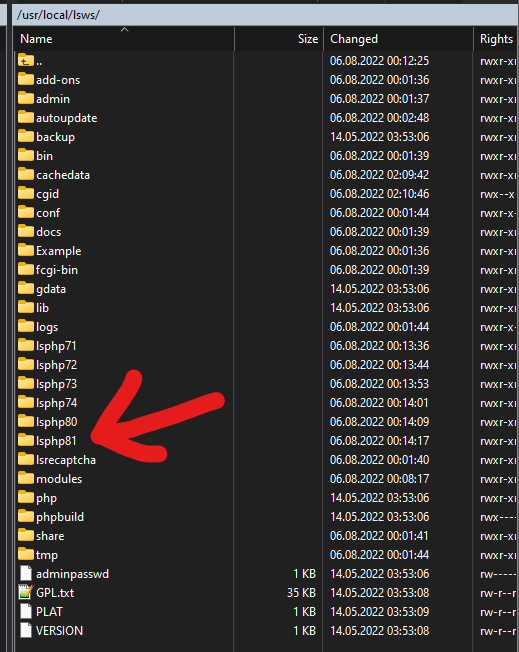Click the lsphp74 folder icon
The image size is (519, 652).
coord(26,402)
